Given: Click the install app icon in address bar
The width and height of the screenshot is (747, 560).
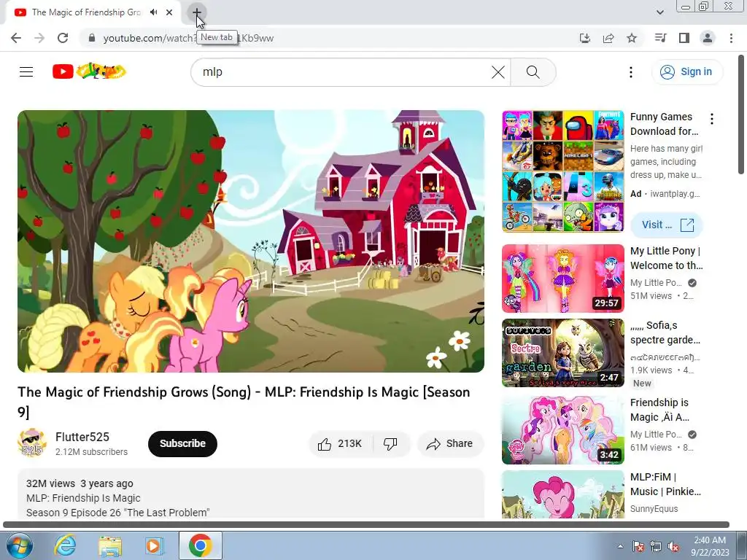Looking at the screenshot, I should click(x=585, y=38).
